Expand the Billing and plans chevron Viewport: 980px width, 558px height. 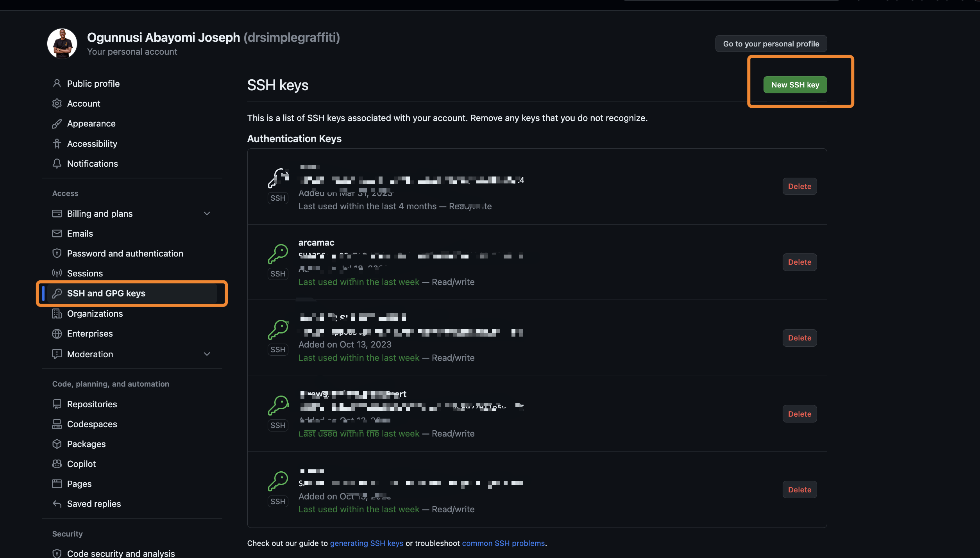pyautogui.click(x=207, y=214)
